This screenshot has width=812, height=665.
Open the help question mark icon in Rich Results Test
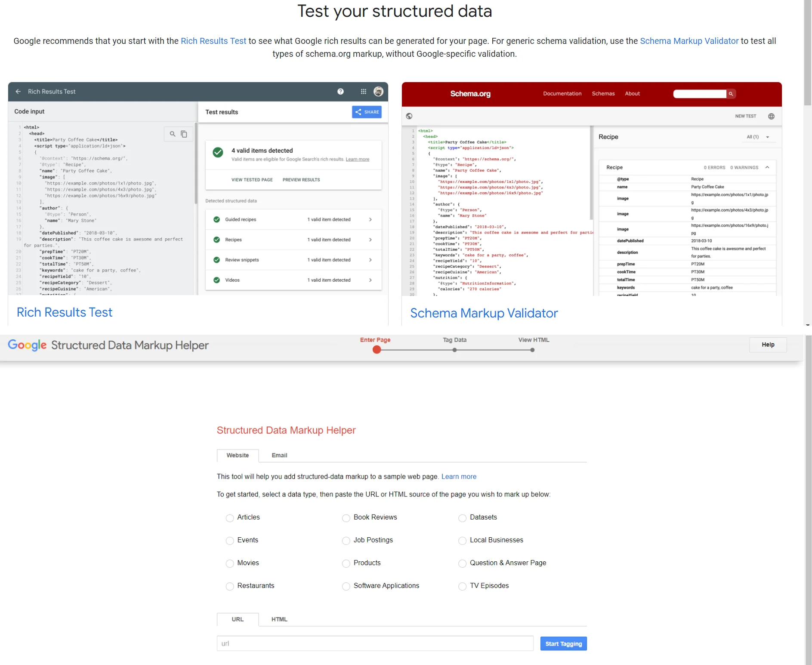[340, 92]
